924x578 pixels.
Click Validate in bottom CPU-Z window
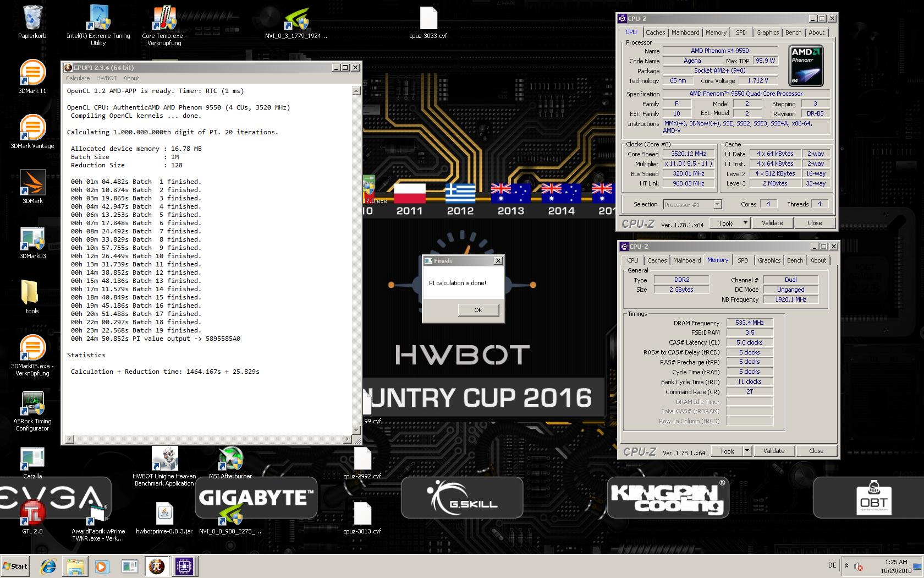coord(773,451)
